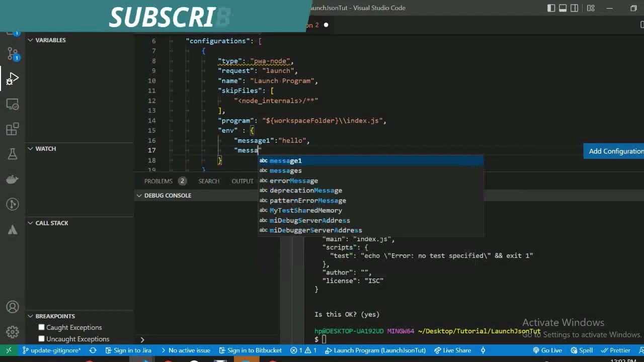Click "program" key on line 14
Screen dimensions: 644x362
tap(236, 121)
